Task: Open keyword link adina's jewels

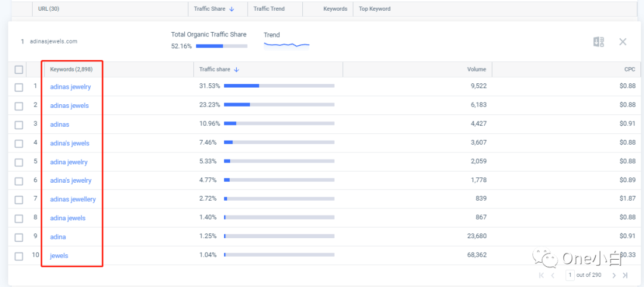Action: (x=70, y=143)
